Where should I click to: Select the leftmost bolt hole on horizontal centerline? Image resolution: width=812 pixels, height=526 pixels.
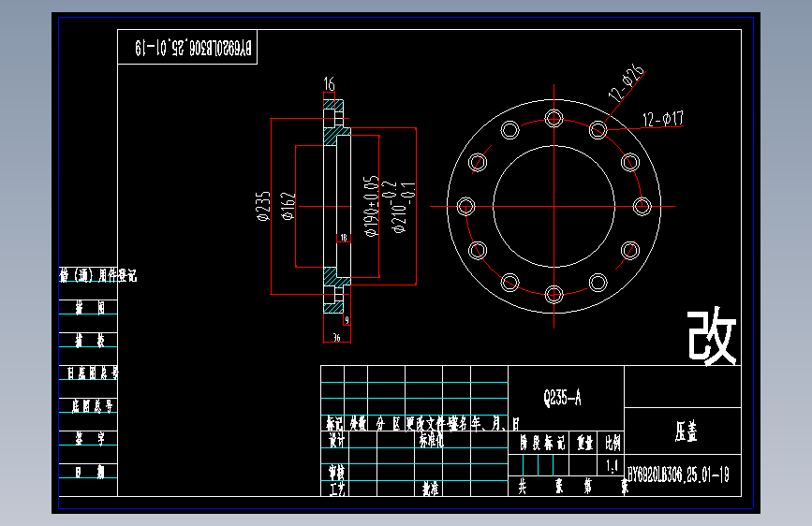465,206
